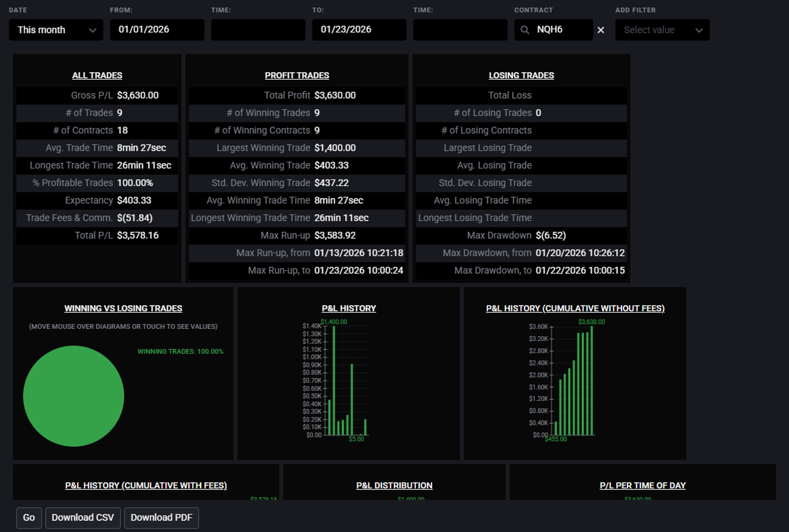
Task: Click the PROFIT TRADES heading
Action: (297, 75)
